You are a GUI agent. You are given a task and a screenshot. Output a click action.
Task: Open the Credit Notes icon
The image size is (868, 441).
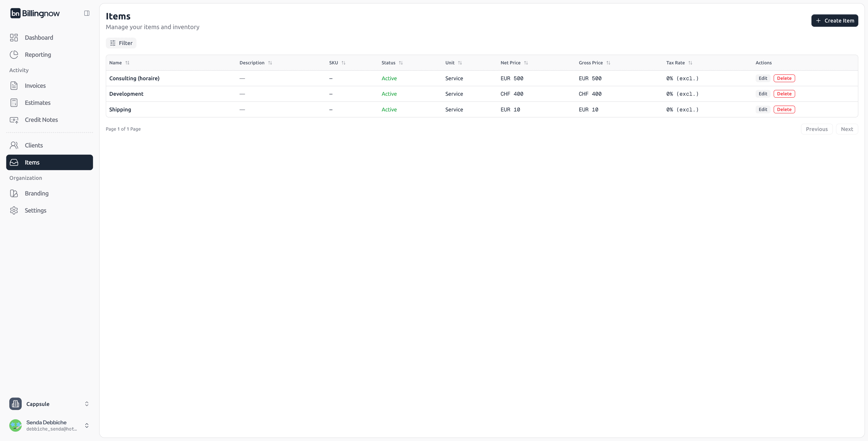click(14, 120)
